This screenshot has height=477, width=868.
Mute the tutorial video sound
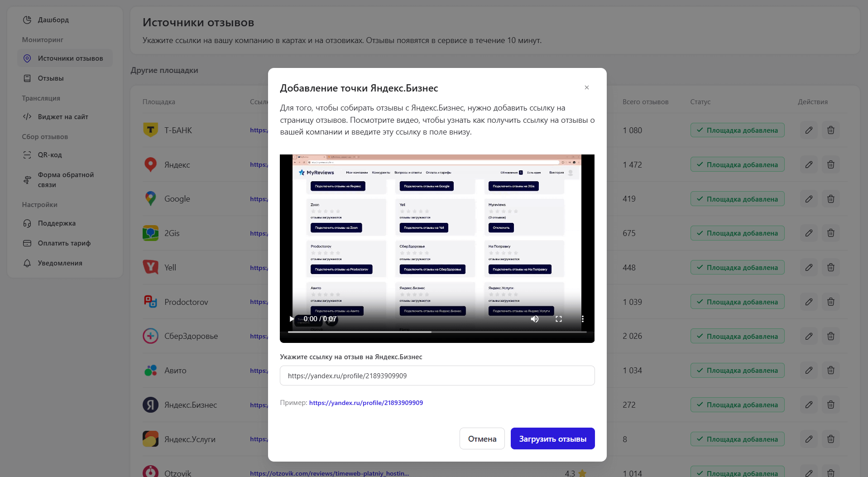point(535,319)
